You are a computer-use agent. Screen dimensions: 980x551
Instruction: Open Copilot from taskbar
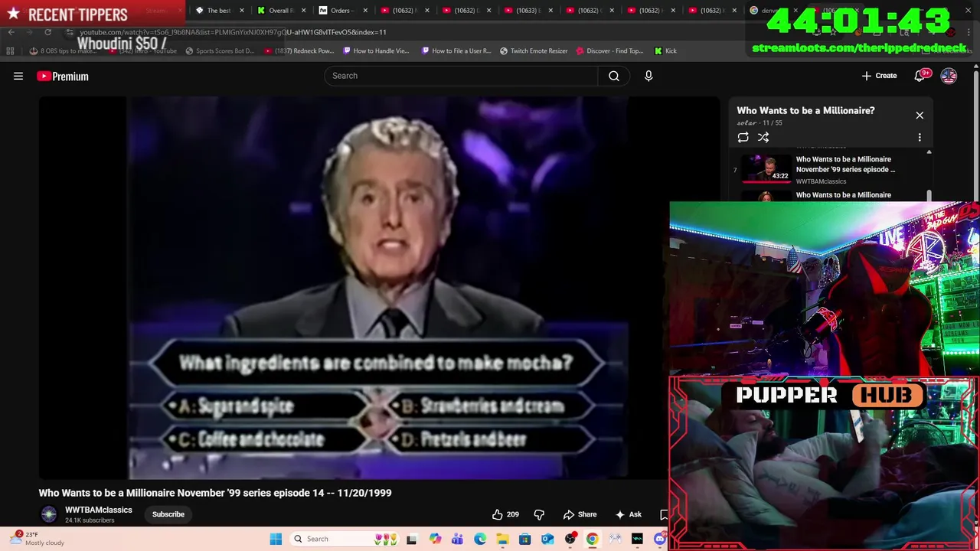coord(436,539)
